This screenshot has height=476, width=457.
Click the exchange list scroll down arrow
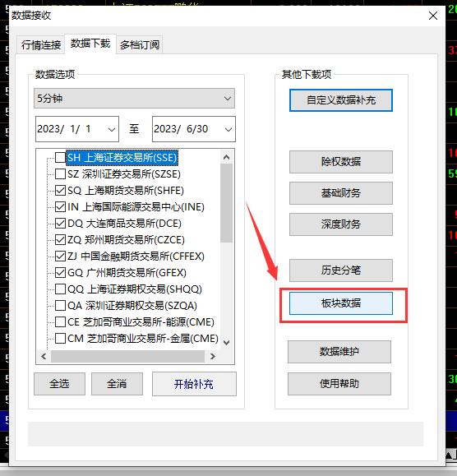coord(226,343)
